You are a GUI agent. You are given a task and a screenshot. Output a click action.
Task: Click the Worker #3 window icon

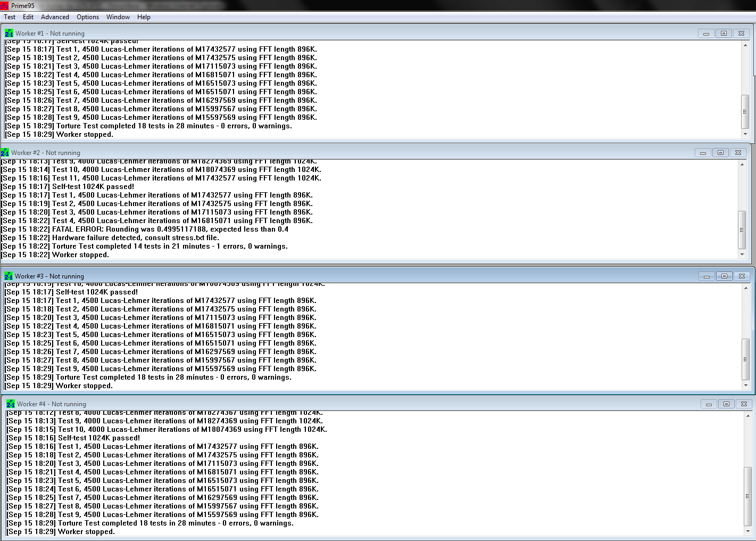coord(9,276)
